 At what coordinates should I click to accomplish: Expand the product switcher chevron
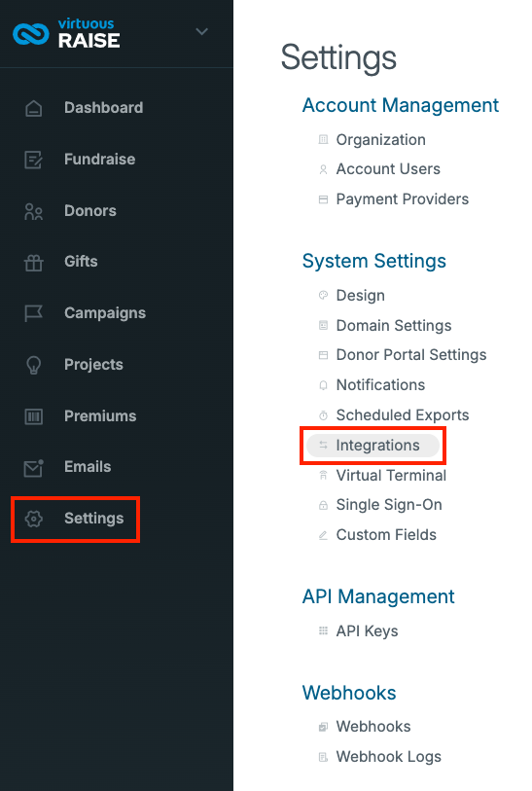point(201,32)
